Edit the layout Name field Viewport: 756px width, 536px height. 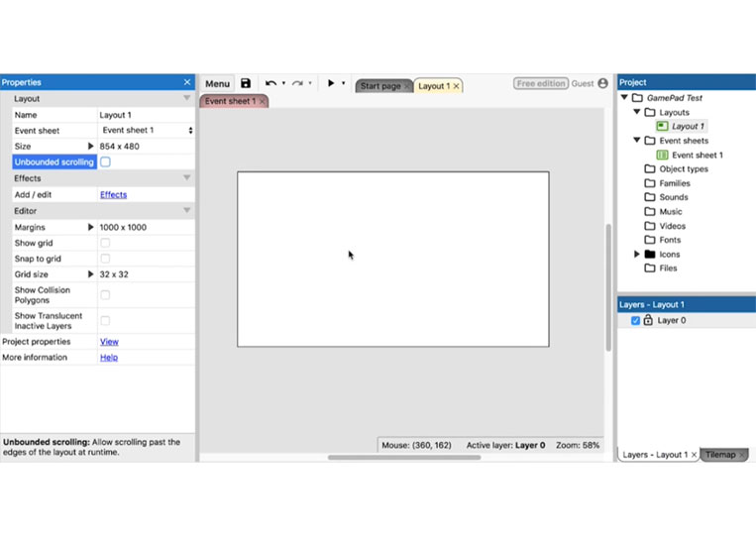pos(146,115)
